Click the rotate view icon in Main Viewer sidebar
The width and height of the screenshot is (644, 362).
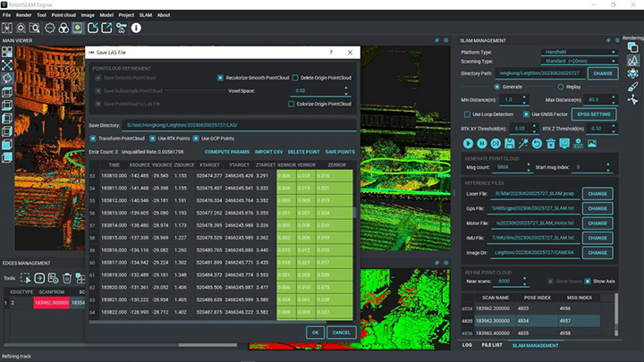click(x=7, y=79)
